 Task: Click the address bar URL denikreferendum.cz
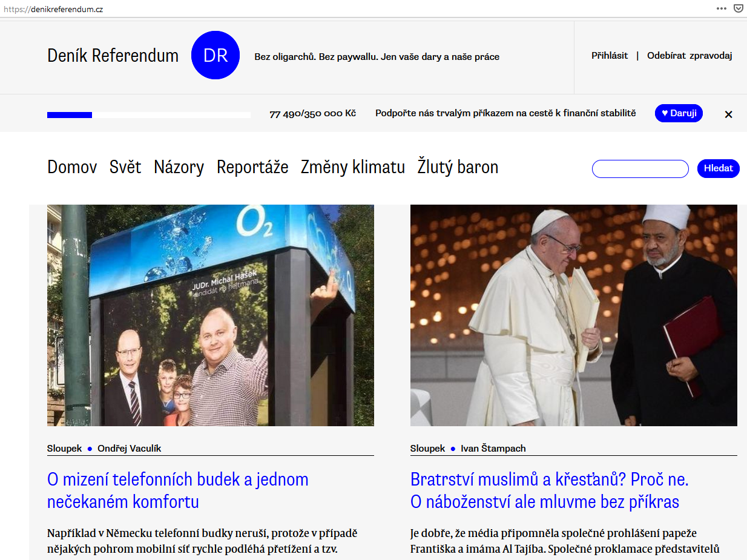(53, 9)
